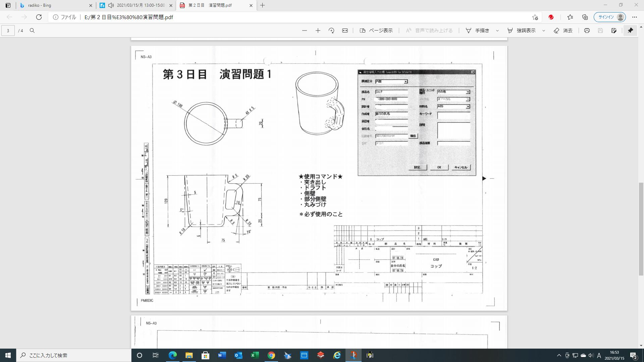
Task: Open the ページ表示 page view button
Action: 376,31
